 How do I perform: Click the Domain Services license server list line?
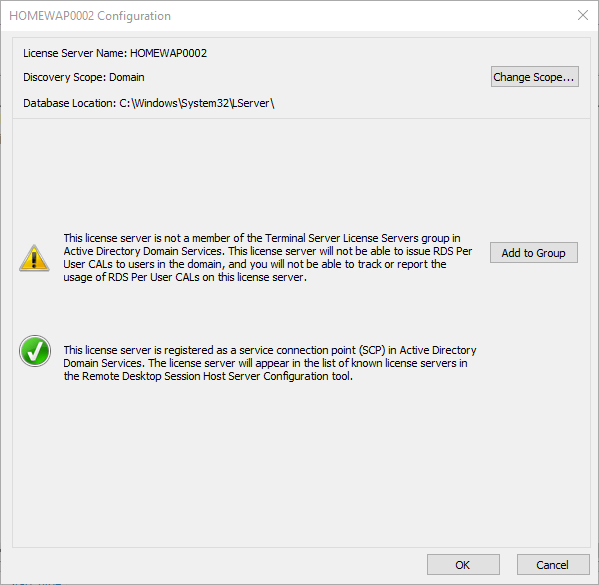point(265,363)
